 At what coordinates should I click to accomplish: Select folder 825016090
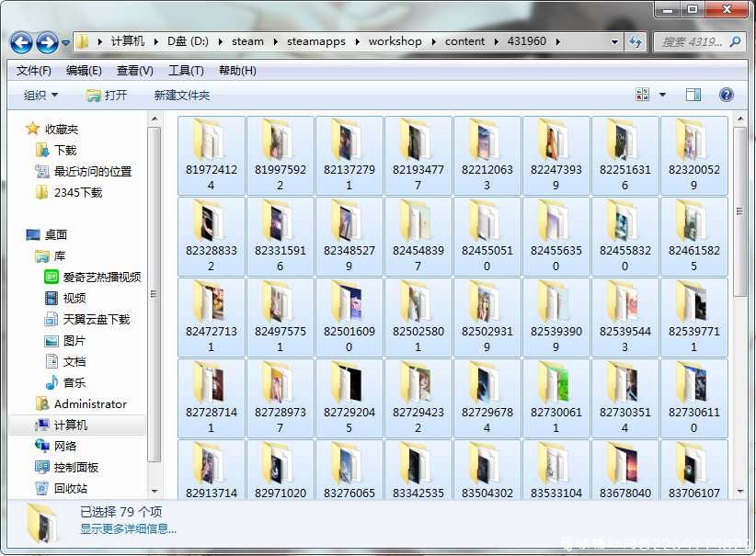click(x=349, y=317)
